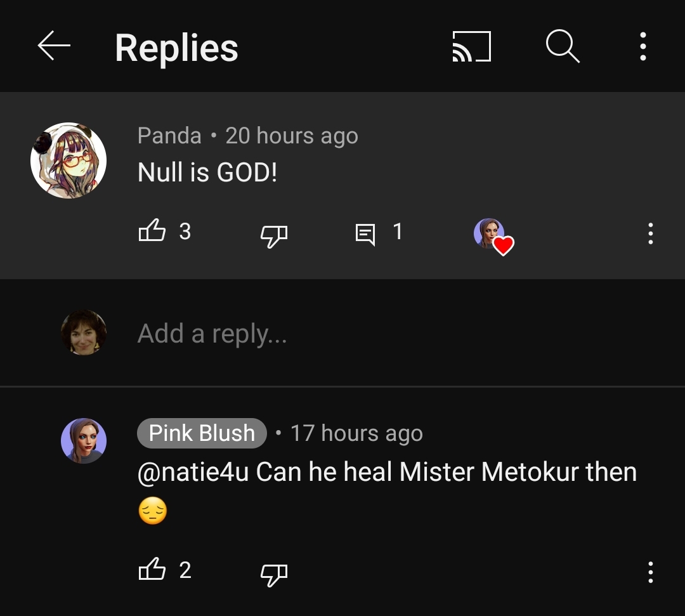Viewport: 685px width, 616px height.
Task: Go back using the arrow icon
Action: [x=54, y=47]
